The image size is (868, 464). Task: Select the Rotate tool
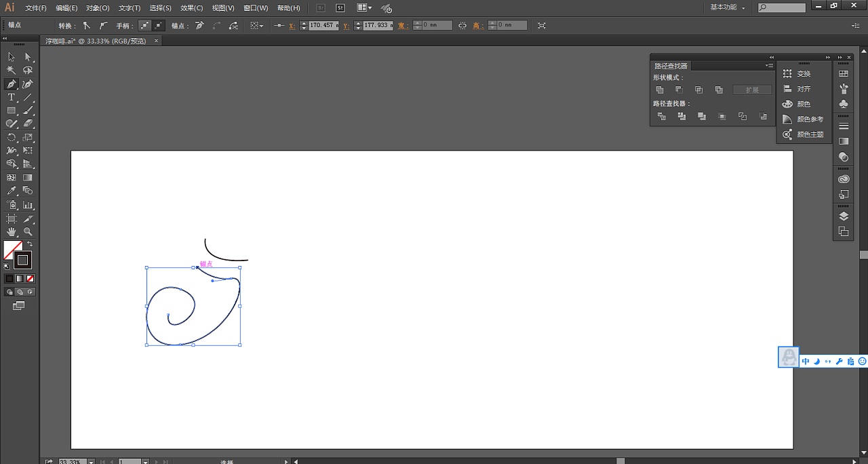coord(12,137)
